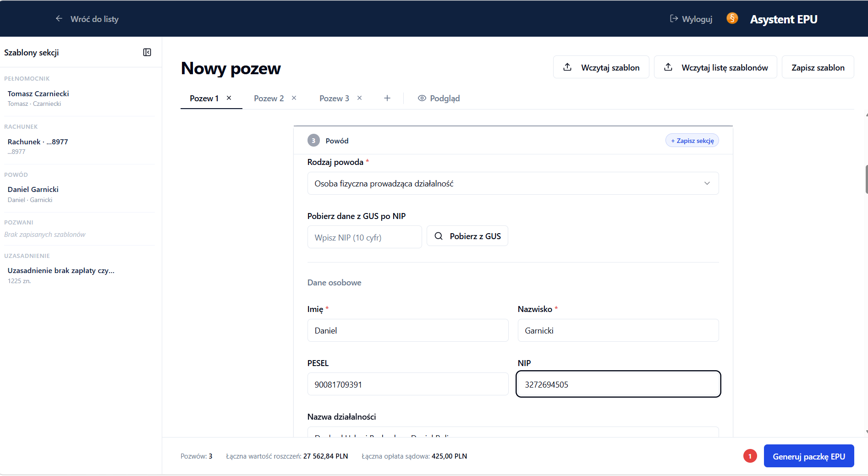Click the Generuj paczkę EPU button

809,456
